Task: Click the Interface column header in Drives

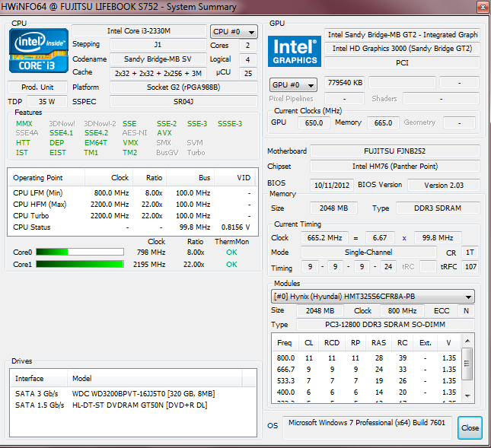Action: tap(39, 379)
